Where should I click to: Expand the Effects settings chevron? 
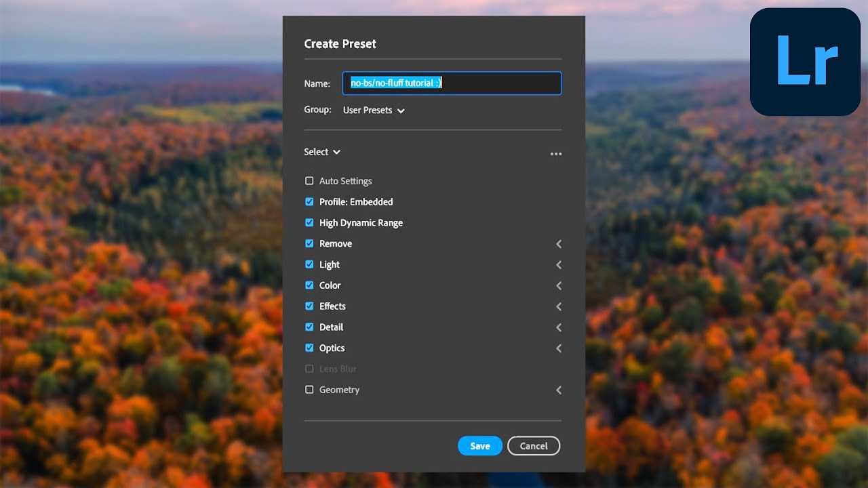tap(559, 306)
